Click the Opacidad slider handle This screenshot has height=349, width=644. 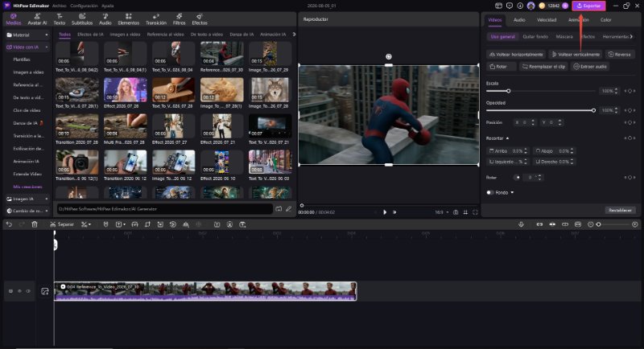[x=593, y=110]
